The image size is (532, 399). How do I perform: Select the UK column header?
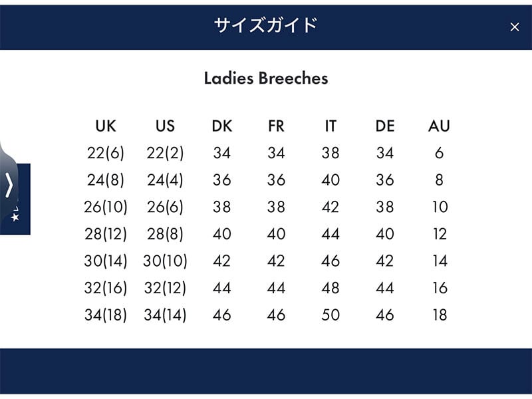click(106, 126)
